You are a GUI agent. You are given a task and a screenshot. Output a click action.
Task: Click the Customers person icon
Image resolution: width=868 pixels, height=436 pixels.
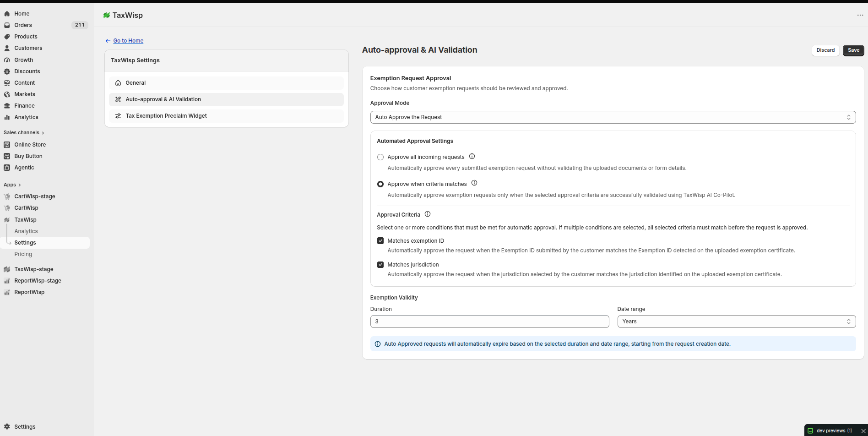pyautogui.click(x=7, y=48)
